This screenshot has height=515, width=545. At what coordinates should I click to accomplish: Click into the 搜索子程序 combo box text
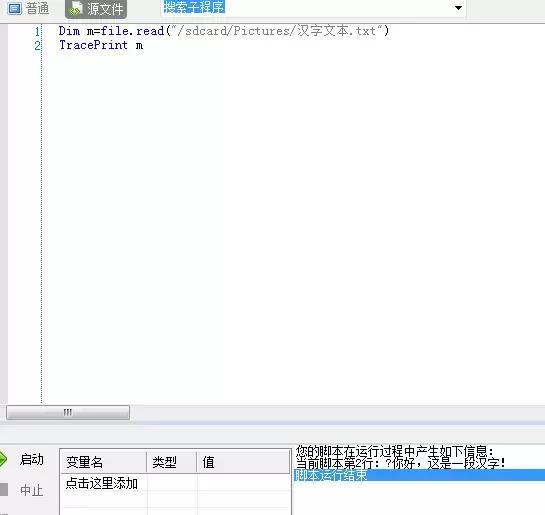[x=194, y=7]
